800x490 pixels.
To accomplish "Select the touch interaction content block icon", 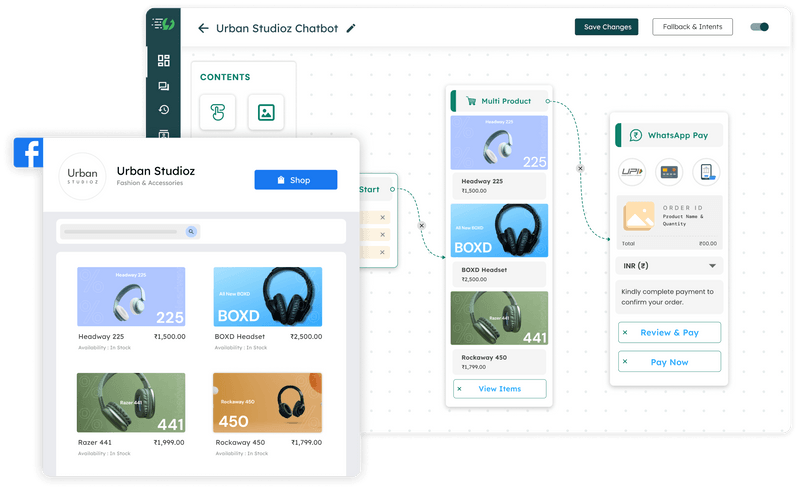I will pos(217,112).
